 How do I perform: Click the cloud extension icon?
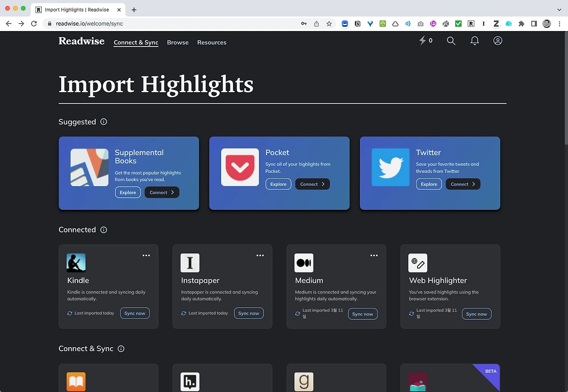pos(395,24)
